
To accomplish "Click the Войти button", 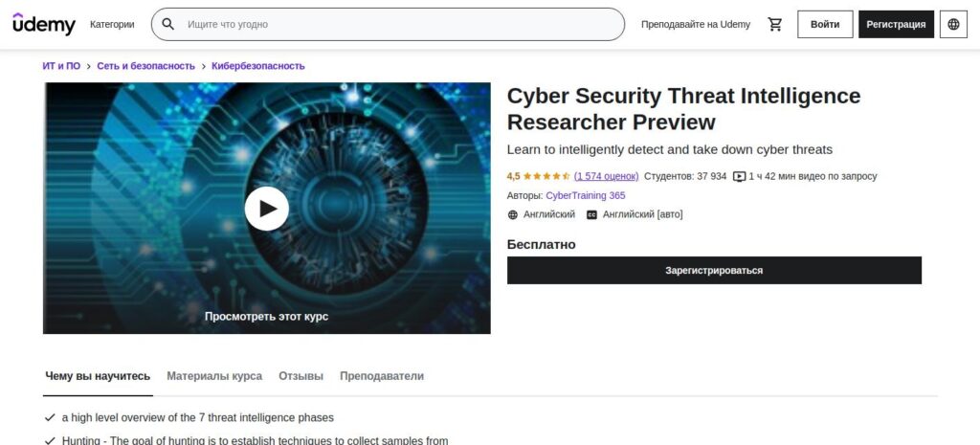I will click(824, 24).
